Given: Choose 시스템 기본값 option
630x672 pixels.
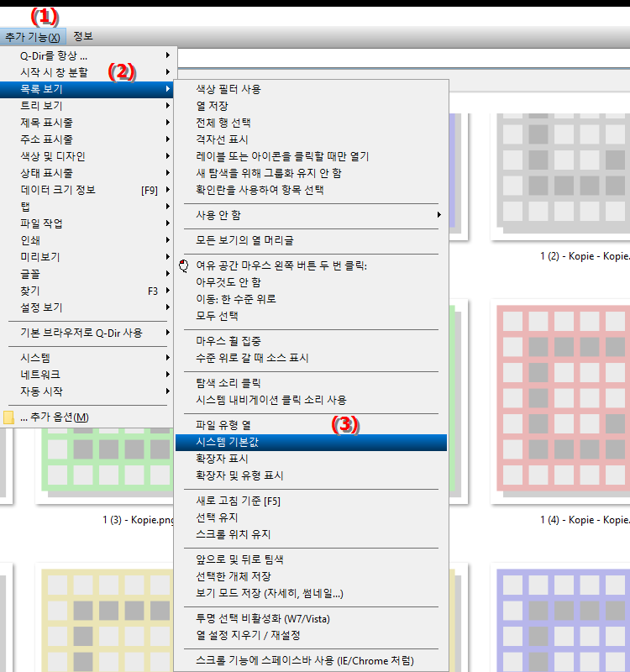Looking at the screenshot, I should (x=311, y=443).
